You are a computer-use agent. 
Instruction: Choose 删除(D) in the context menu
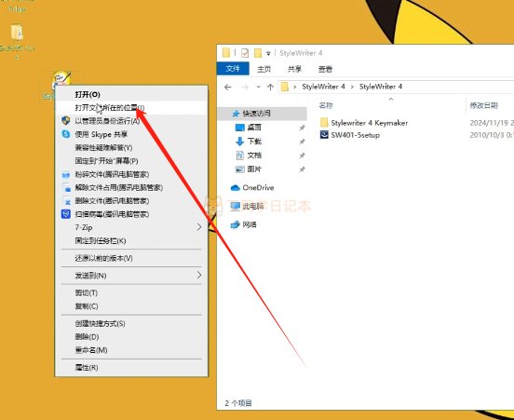(x=131, y=337)
